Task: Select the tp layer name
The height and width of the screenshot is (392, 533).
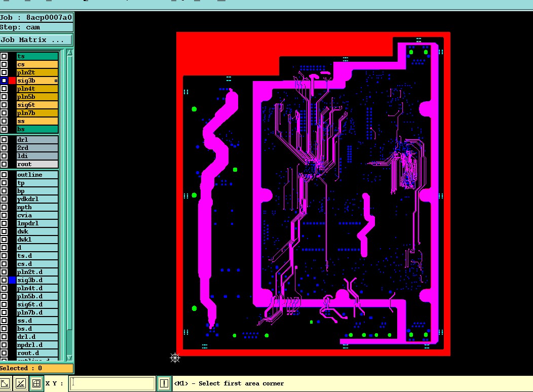Action: [x=37, y=183]
